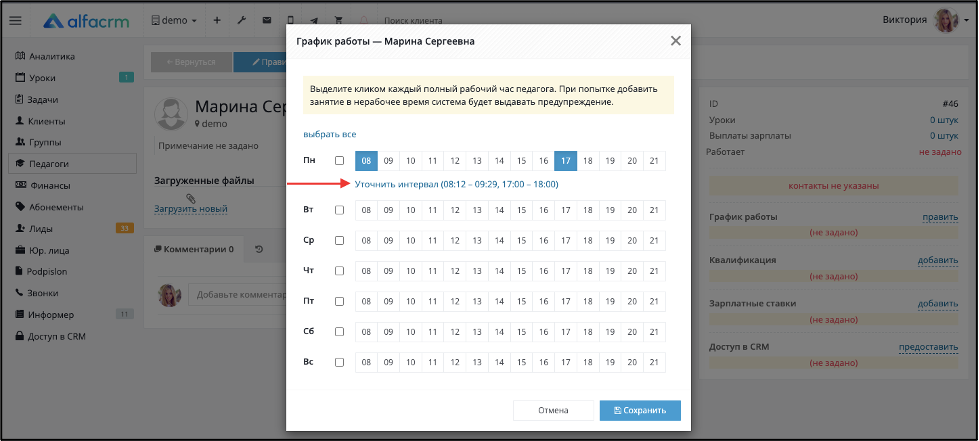979x441 pixels.
Task: Open the hamburger menu icon
Action: pos(16,20)
